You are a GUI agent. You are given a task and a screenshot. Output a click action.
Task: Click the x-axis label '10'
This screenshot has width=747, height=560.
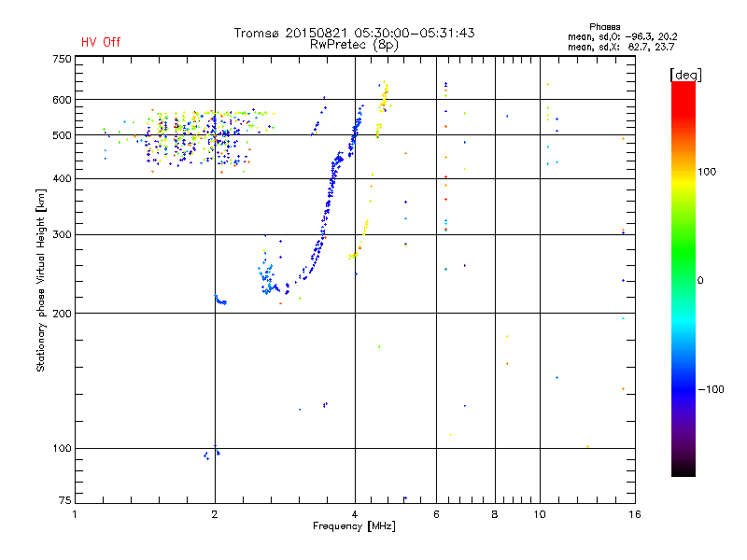click(540, 514)
